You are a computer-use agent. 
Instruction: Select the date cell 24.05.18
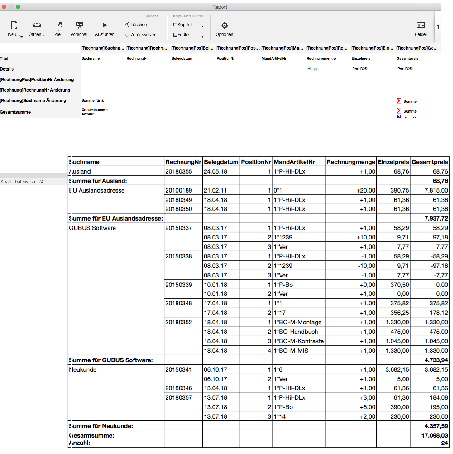215,171
